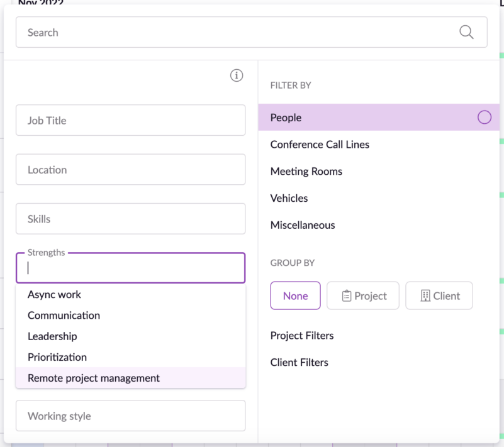
Task: Click the search magnifier icon
Action: coord(466,32)
